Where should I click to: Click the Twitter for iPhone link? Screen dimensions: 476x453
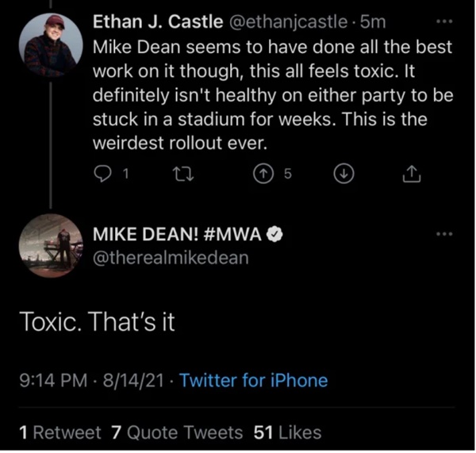(254, 380)
